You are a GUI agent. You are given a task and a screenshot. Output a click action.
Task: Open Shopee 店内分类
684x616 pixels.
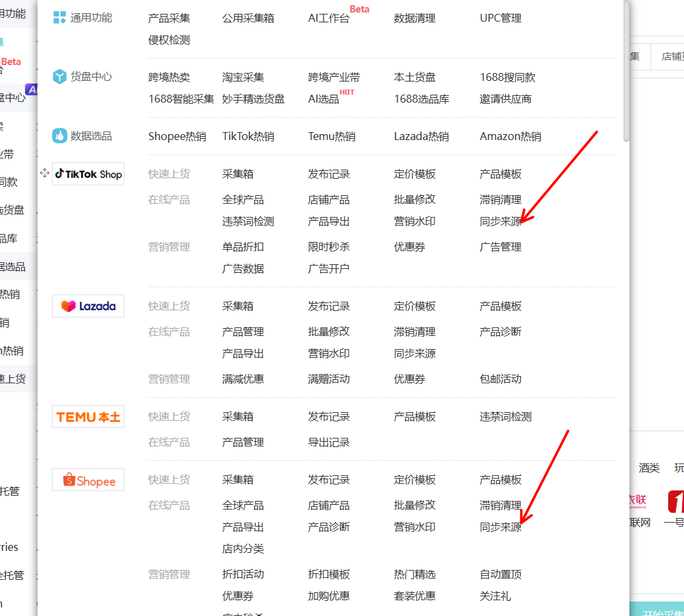pos(243,548)
